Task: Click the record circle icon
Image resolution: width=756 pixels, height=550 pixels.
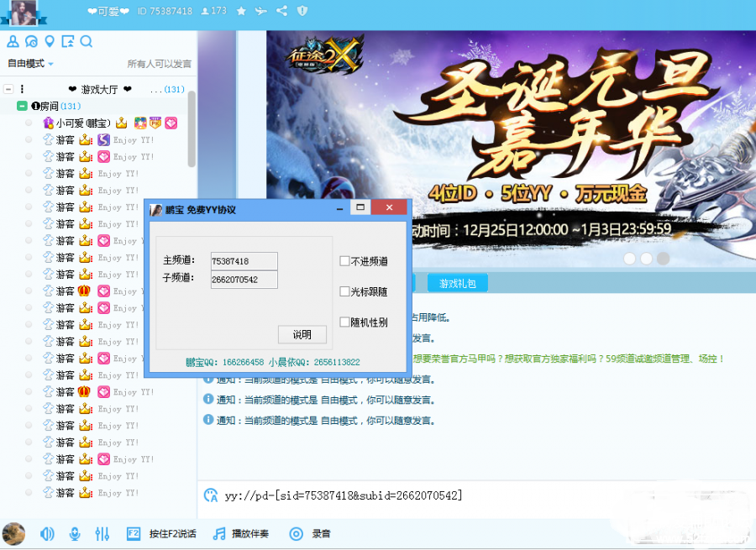Action: pyautogui.click(x=296, y=533)
